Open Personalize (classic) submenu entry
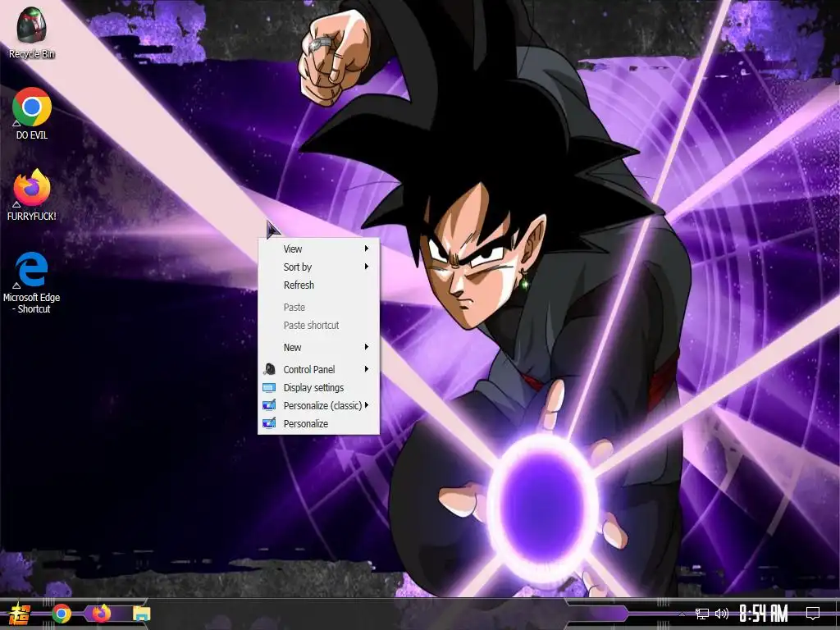The height and width of the screenshot is (630, 840). (319, 405)
